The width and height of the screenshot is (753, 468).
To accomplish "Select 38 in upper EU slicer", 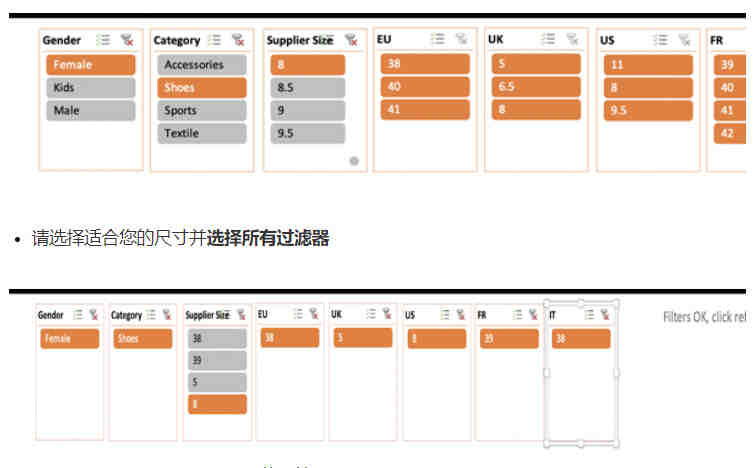I will pos(425,64).
